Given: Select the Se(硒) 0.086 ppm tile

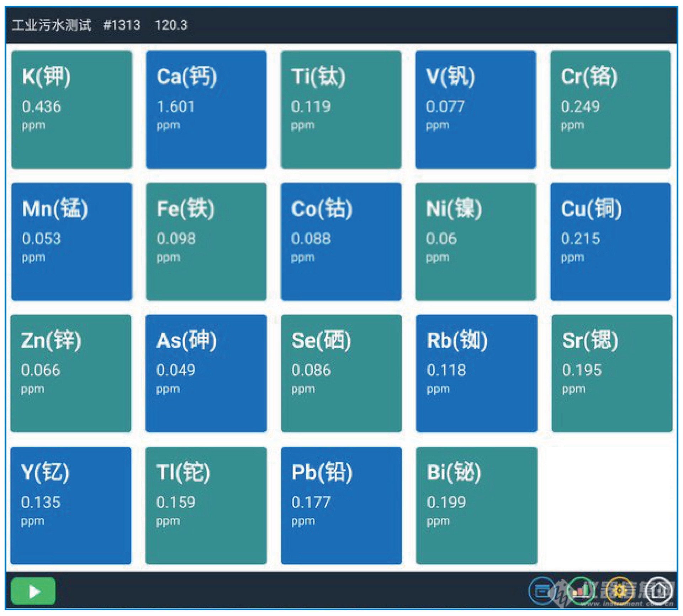Looking at the screenshot, I should [341, 373].
